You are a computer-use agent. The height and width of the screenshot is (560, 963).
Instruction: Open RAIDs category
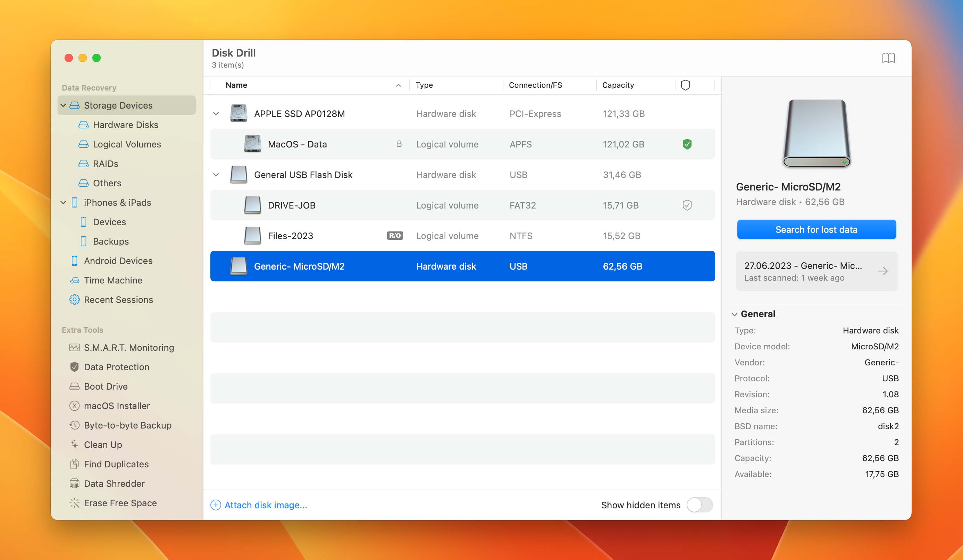[106, 164]
